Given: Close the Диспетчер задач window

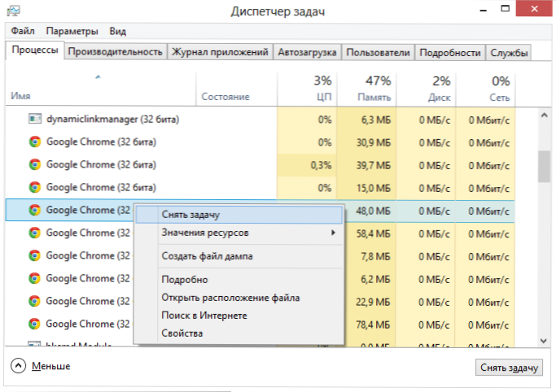Looking at the screenshot, I should click(x=534, y=8).
